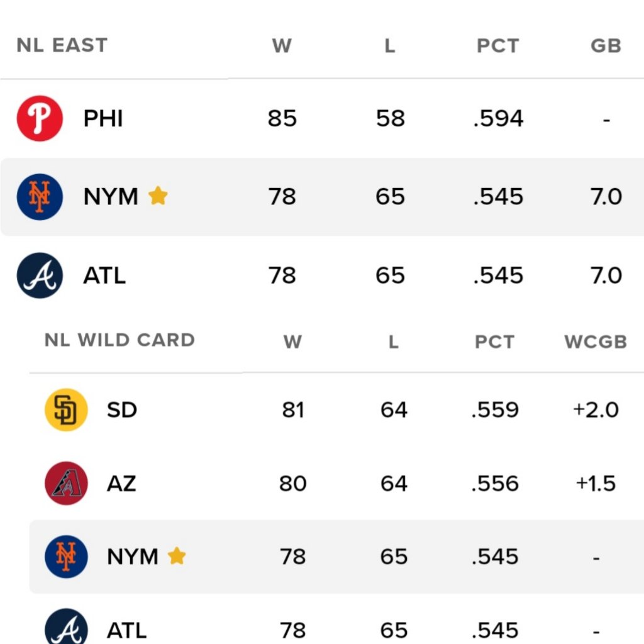Click the L column header in NL East
The image size is (644, 644).
pyautogui.click(x=390, y=46)
